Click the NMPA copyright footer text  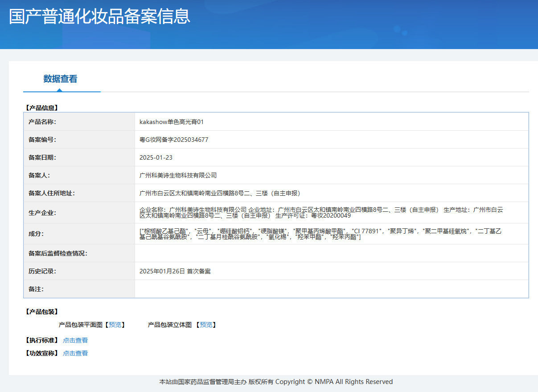276,382
